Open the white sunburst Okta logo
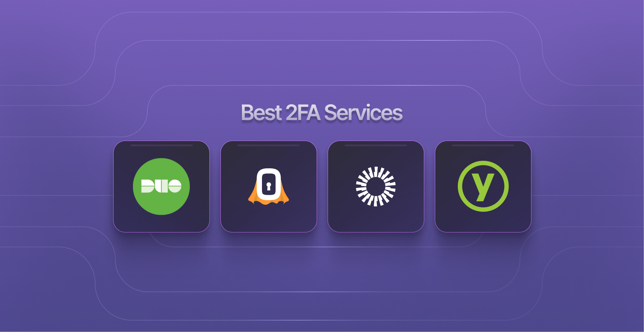The width and height of the screenshot is (644, 332). (x=376, y=187)
